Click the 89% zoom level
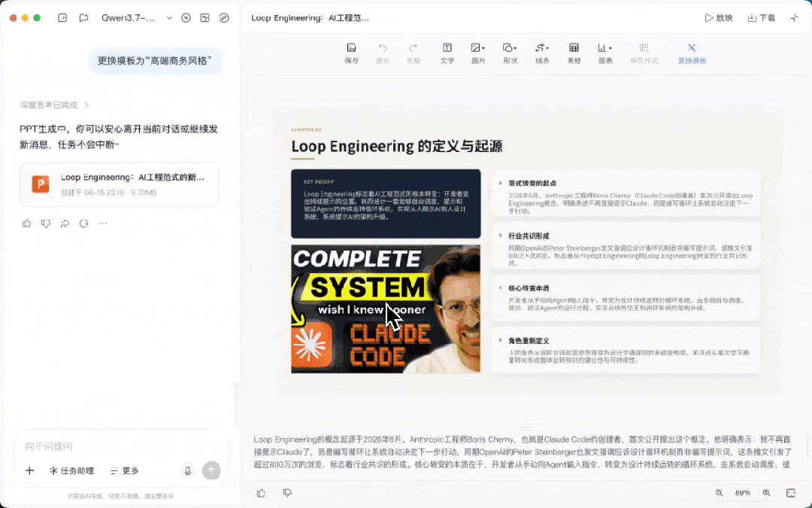This screenshot has width=812, height=508. [743, 493]
